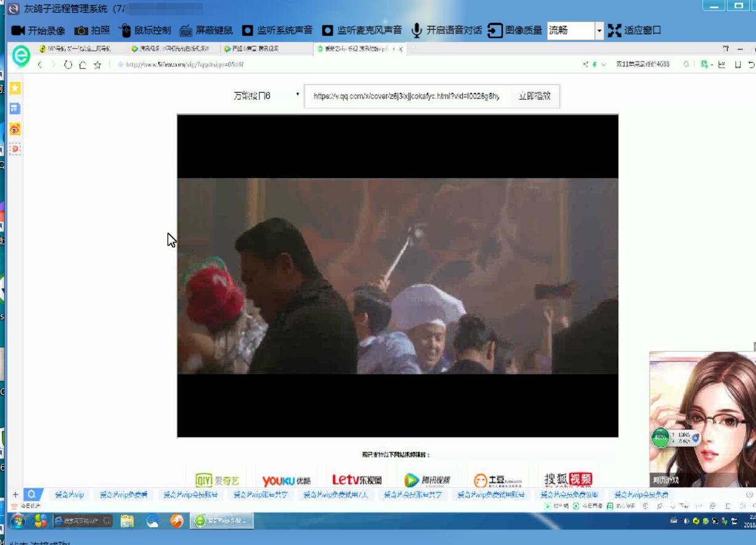
Task: Bookmark the page with the star icon
Action: [x=97, y=65]
